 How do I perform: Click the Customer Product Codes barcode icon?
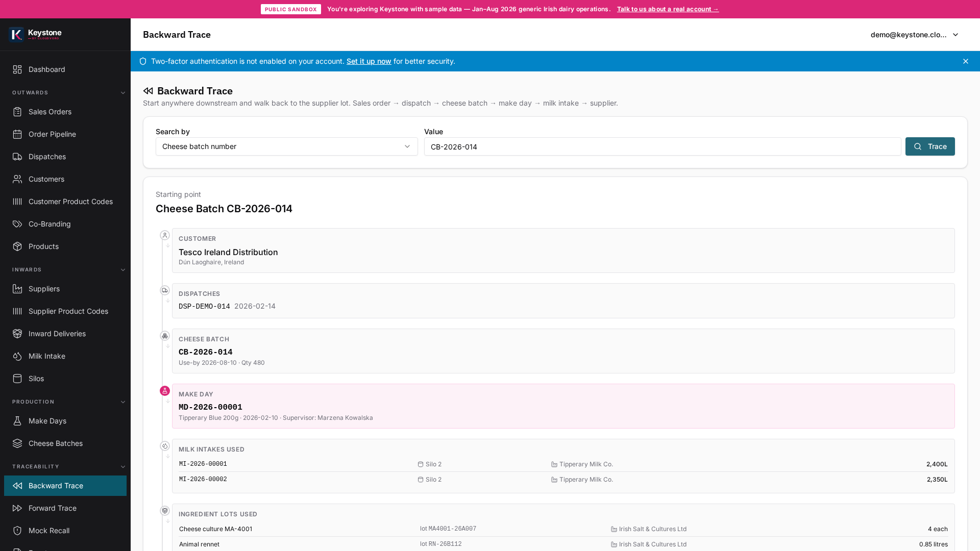coord(17,202)
